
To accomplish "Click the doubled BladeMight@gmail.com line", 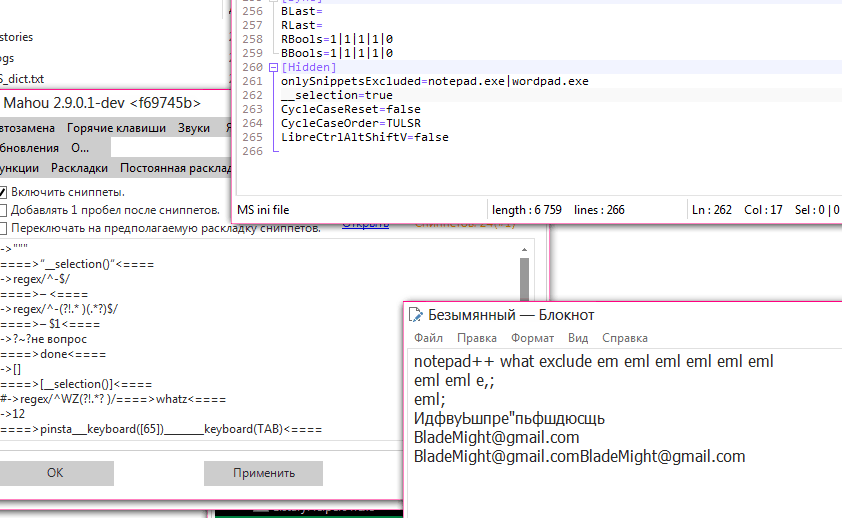I will [579, 456].
